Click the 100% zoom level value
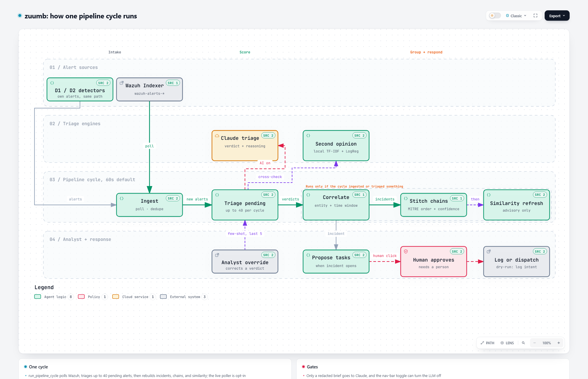This screenshot has height=379, width=588. coord(547,343)
